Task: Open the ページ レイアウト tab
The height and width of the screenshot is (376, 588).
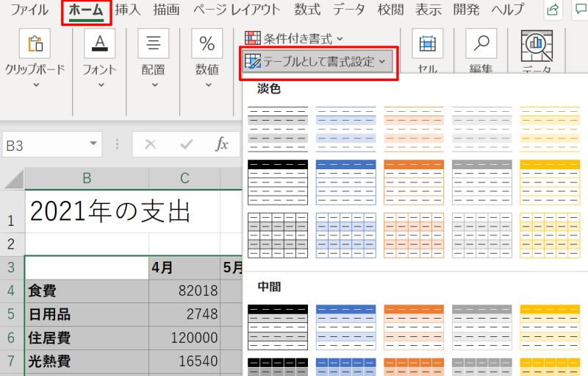Action: pyautogui.click(x=236, y=10)
